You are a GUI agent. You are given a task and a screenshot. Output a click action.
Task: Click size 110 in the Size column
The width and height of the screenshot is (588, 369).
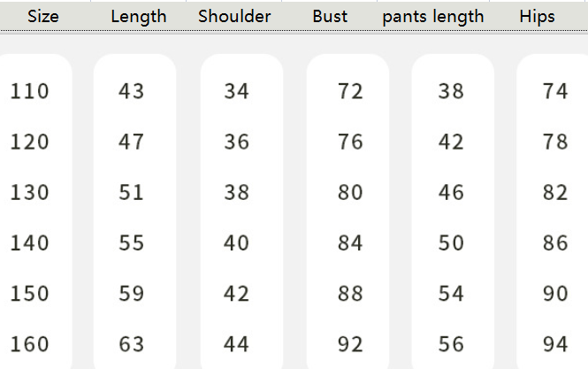(x=30, y=91)
